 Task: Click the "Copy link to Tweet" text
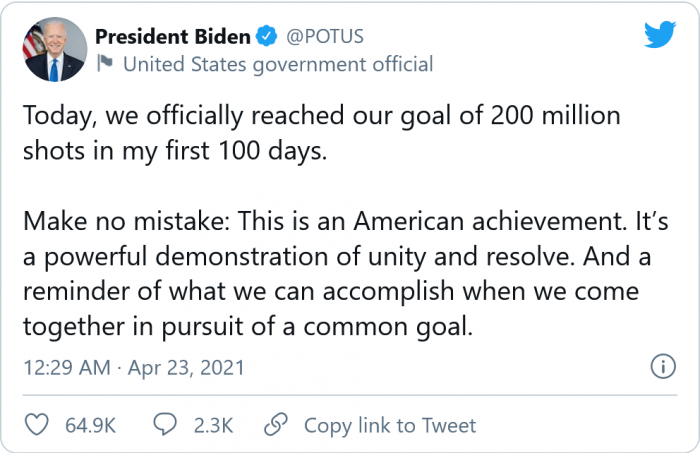coord(390,425)
